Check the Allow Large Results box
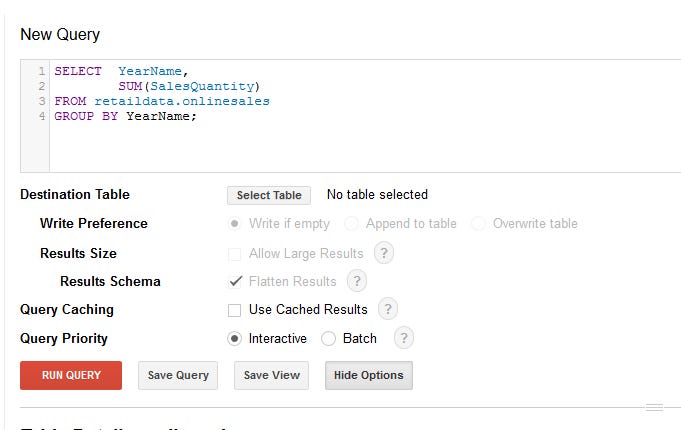 tap(235, 254)
